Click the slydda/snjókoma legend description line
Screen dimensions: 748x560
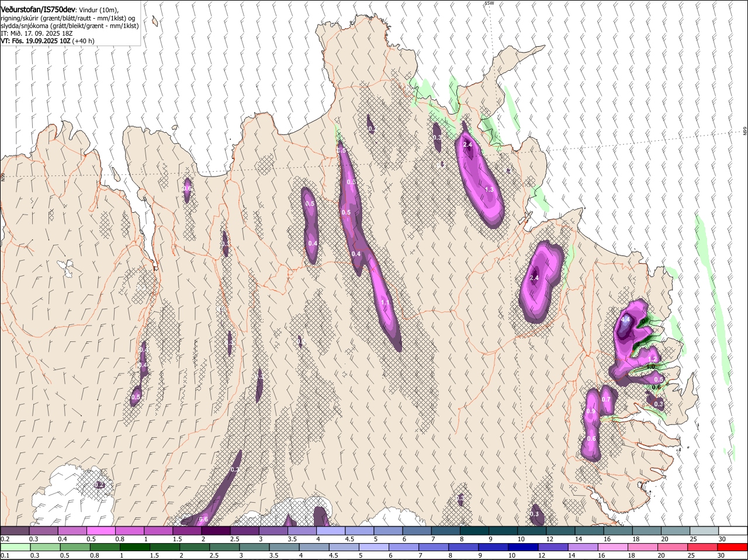70,26
